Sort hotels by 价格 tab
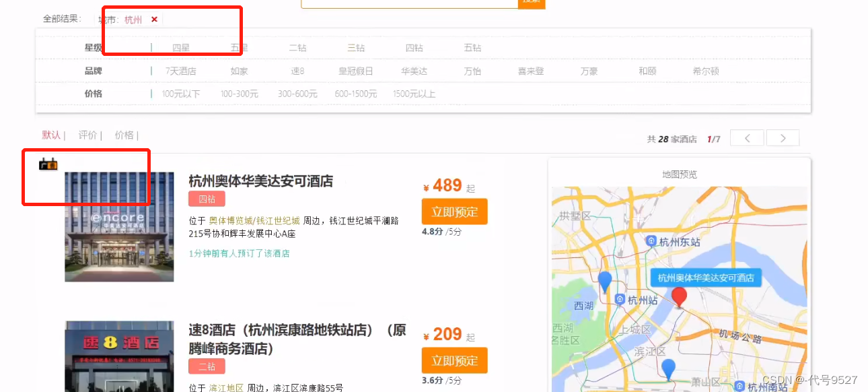 click(124, 135)
